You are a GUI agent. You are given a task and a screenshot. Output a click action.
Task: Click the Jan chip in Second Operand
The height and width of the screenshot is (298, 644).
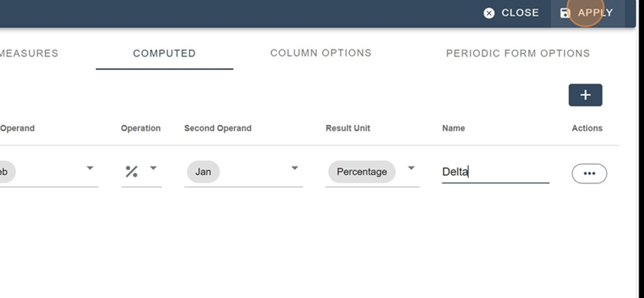(x=203, y=172)
